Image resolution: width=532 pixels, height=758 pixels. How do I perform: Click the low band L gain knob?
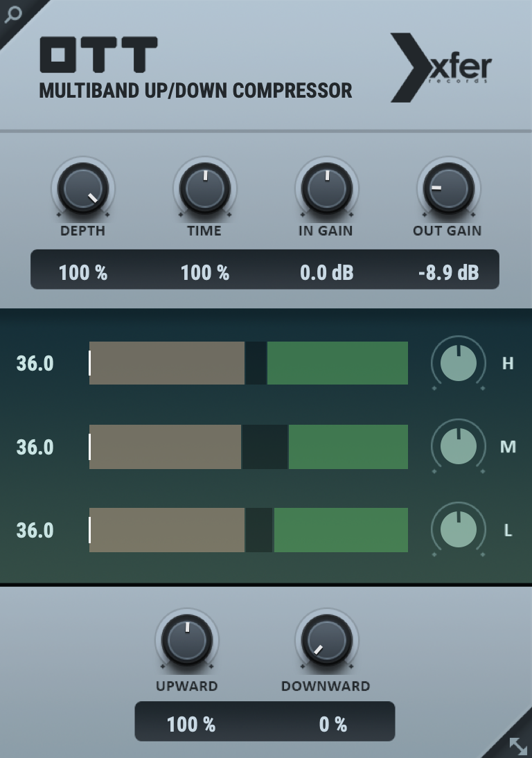(x=458, y=529)
